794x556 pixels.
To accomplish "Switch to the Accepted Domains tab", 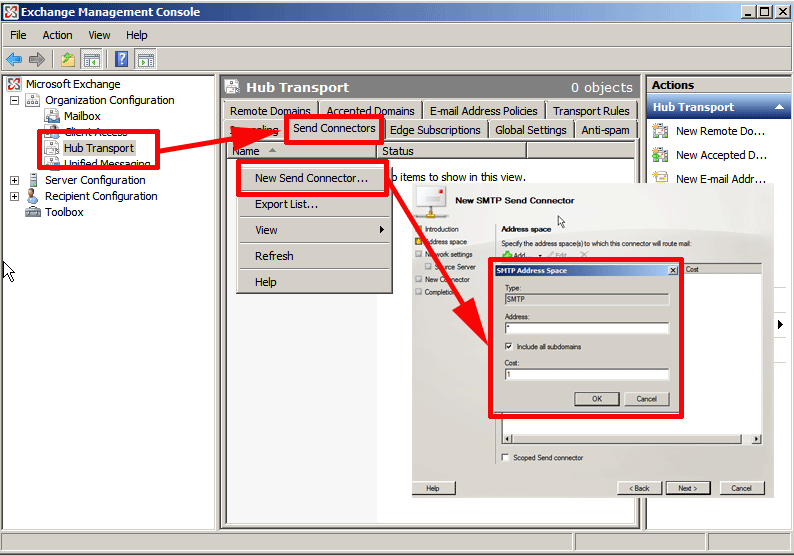I will [370, 110].
